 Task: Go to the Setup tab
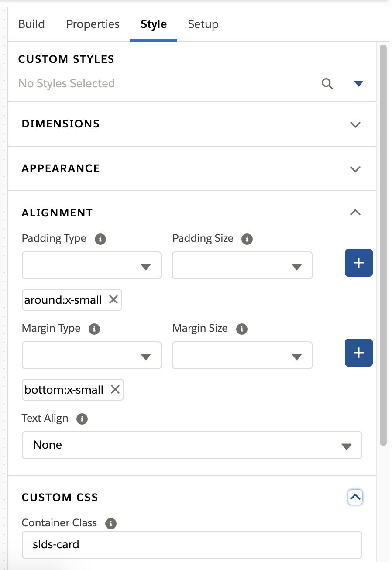point(203,24)
